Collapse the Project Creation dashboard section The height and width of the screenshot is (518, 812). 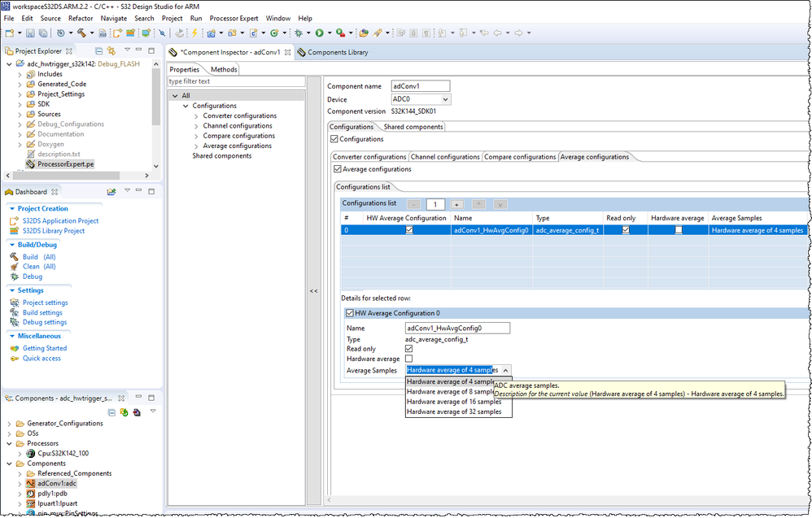pos(12,208)
